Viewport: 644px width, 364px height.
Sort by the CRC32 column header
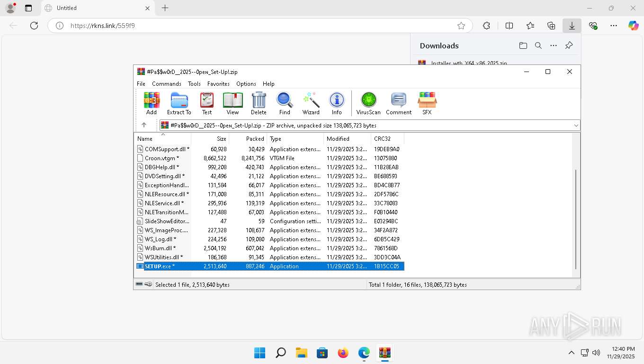(x=388, y=139)
